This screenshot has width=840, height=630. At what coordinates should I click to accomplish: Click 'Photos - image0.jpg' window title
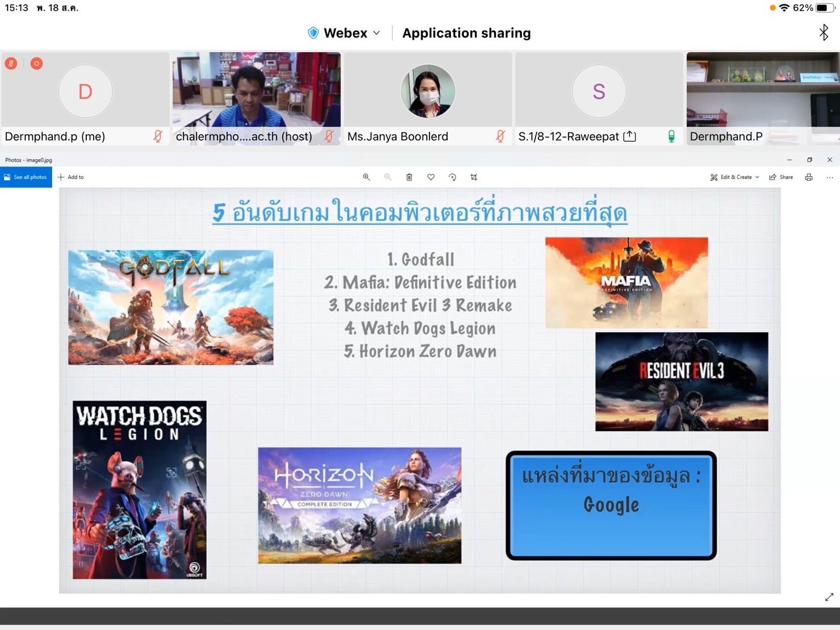click(x=28, y=160)
